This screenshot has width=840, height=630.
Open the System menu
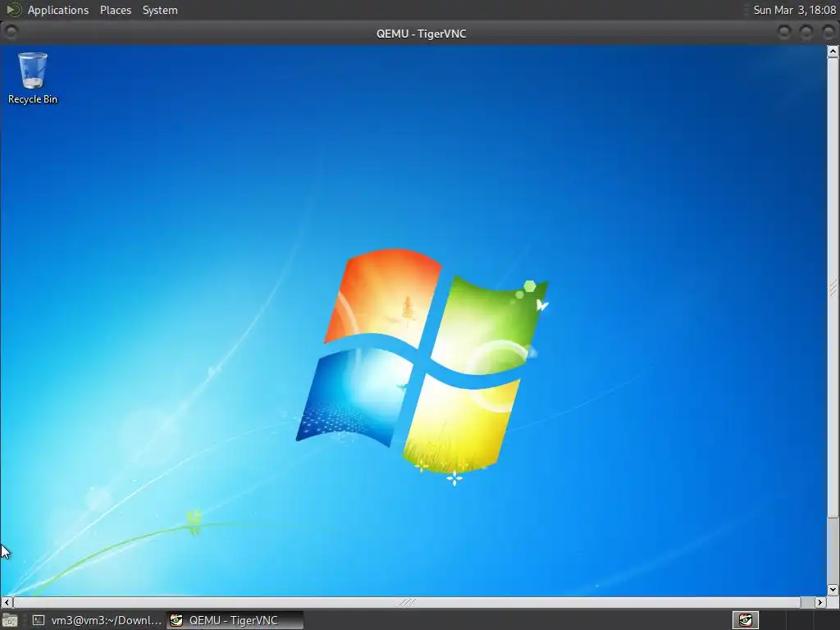coord(160,10)
